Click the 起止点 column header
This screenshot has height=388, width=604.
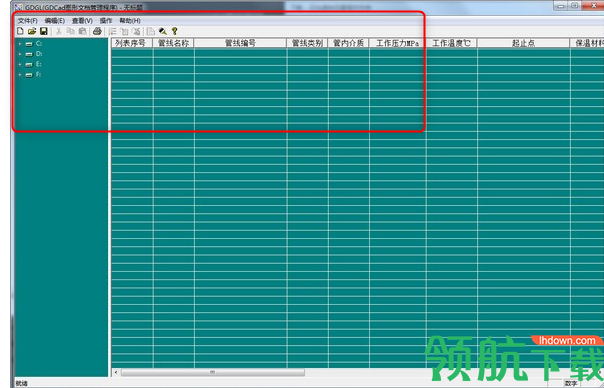[523, 43]
